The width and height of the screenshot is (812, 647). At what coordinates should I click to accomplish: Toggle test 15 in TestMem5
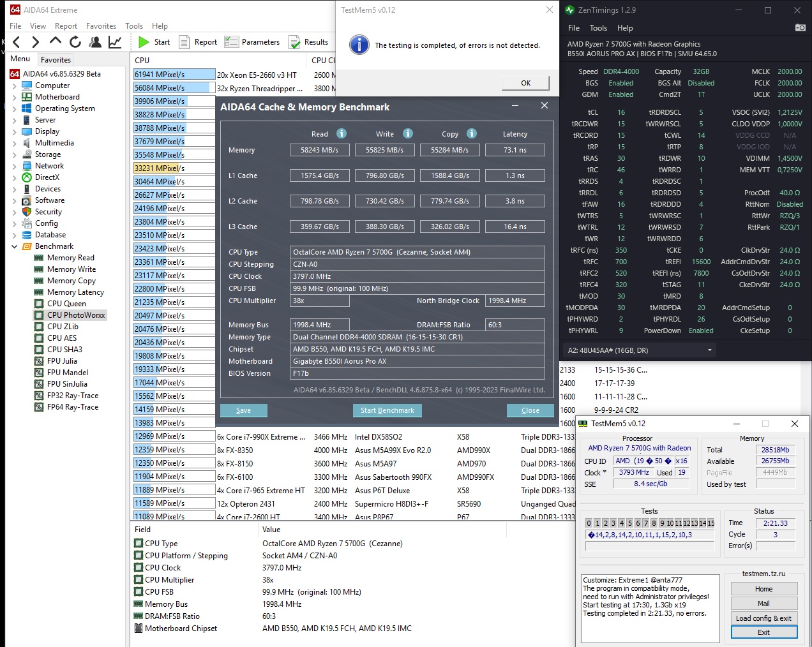711,523
